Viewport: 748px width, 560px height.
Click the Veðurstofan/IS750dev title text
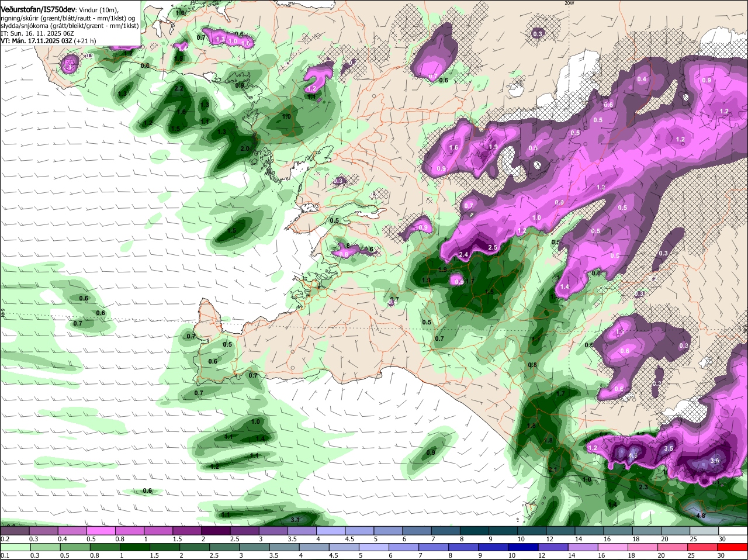(38, 9)
